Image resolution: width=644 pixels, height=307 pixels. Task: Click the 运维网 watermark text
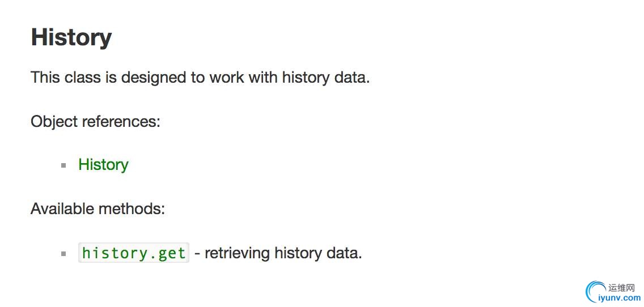[x=621, y=288]
